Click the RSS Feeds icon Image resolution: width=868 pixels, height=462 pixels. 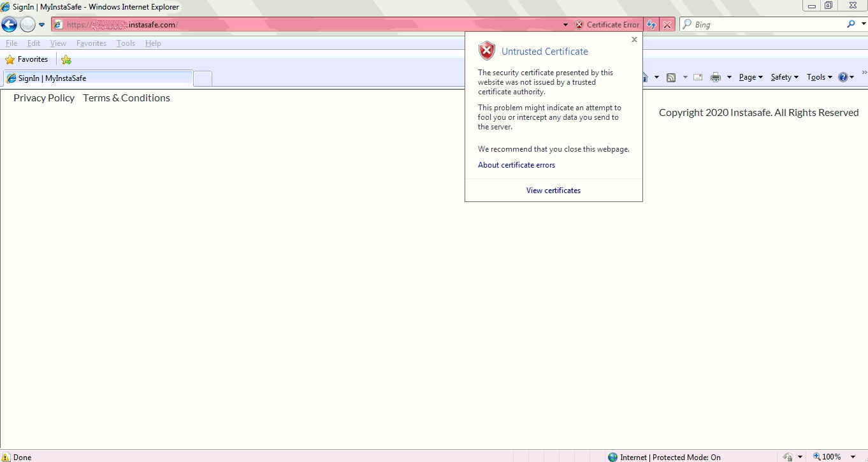coord(671,77)
